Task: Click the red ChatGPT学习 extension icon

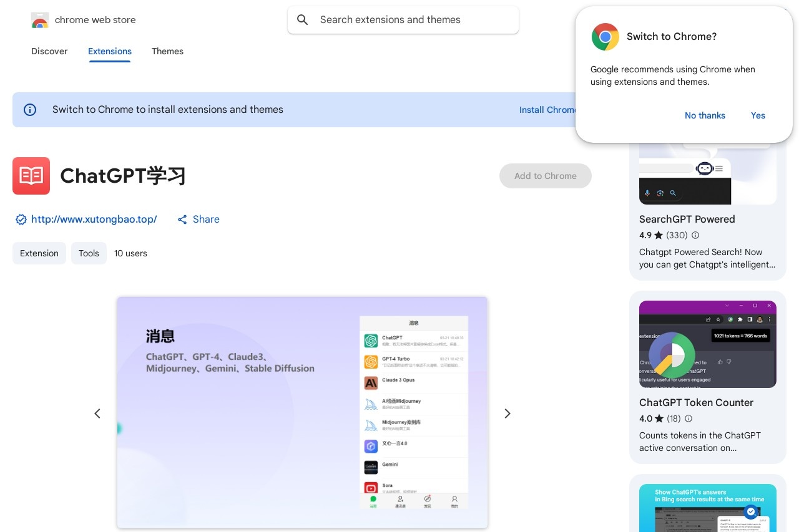Action: 31,176
